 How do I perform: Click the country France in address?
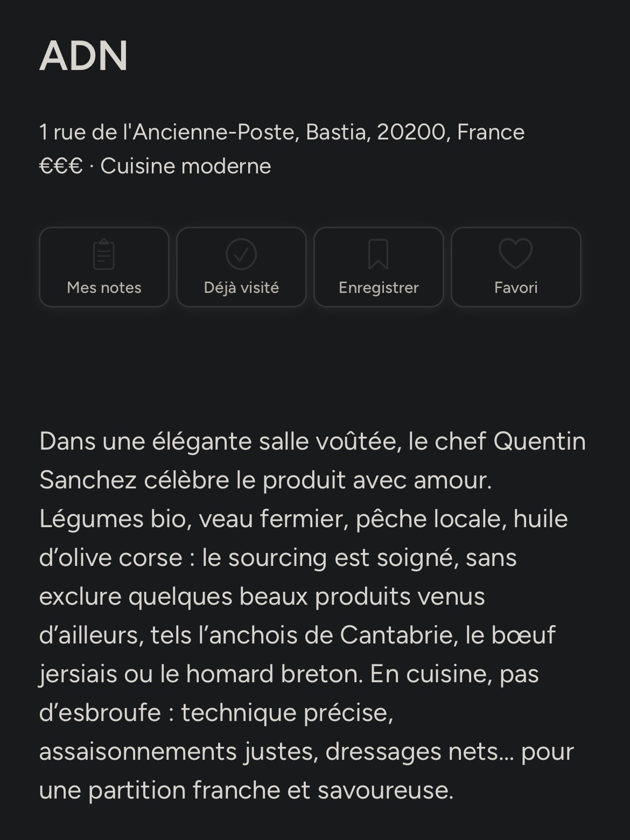[491, 132]
